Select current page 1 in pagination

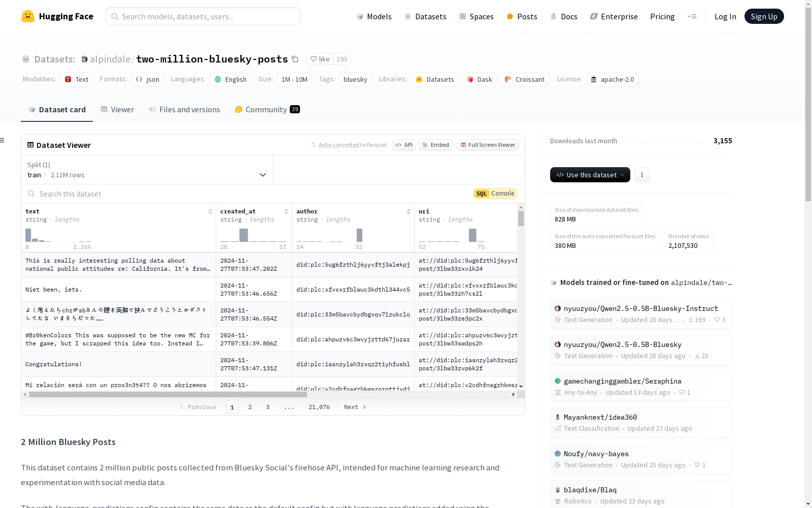click(x=232, y=407)
